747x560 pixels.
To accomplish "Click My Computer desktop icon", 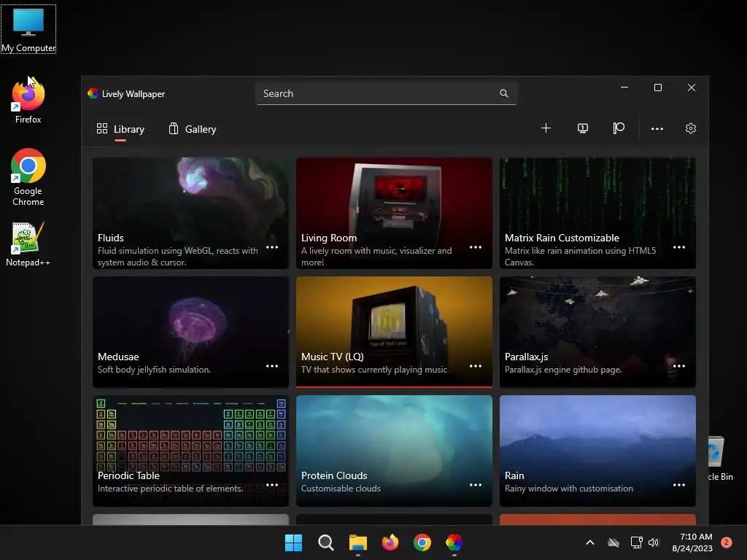I will pos(28,29).
